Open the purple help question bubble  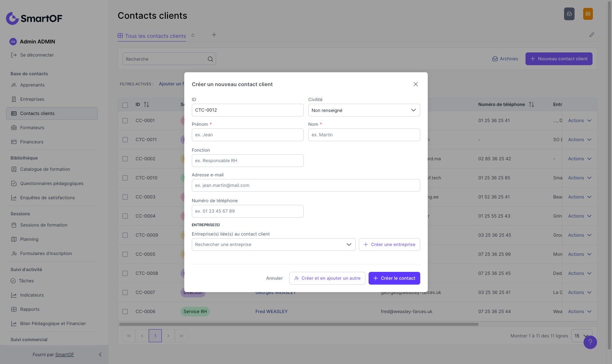coord(590,342)
